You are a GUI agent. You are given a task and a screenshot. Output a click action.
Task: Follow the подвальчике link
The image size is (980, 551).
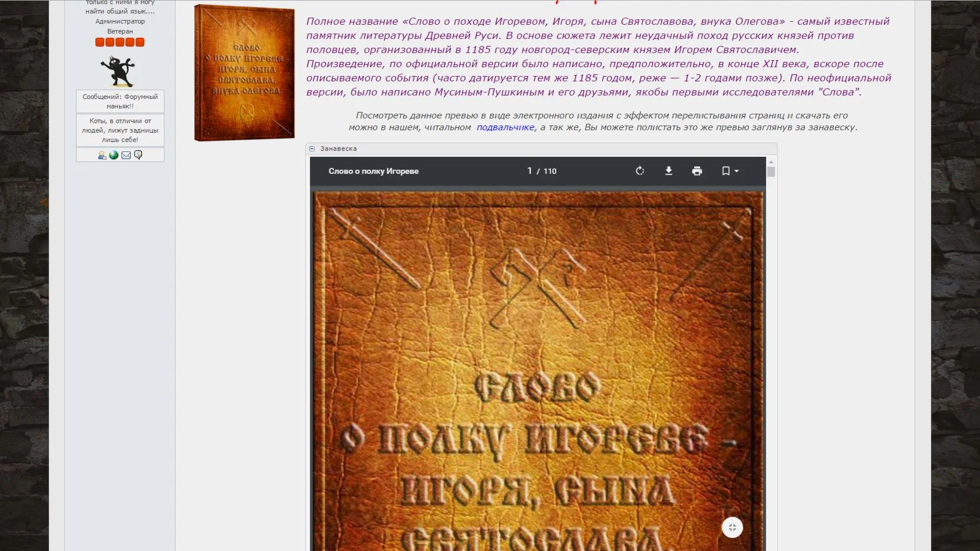(506, 127)
